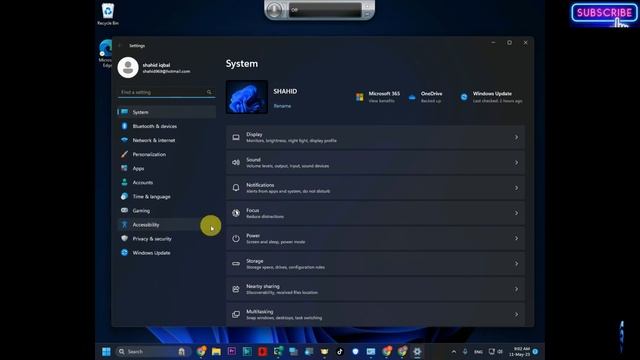Click the back arrow in Settings title bar

(x=120, y=46)
